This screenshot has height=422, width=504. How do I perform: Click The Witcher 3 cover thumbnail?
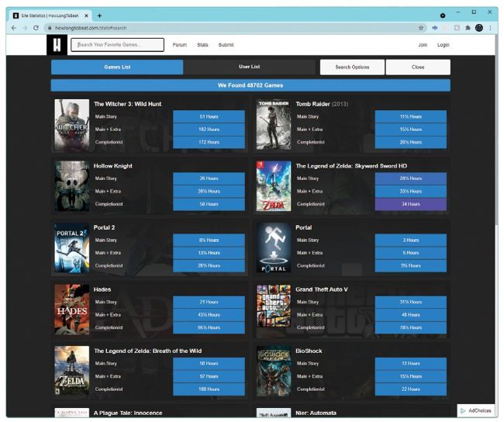(71, 124)
